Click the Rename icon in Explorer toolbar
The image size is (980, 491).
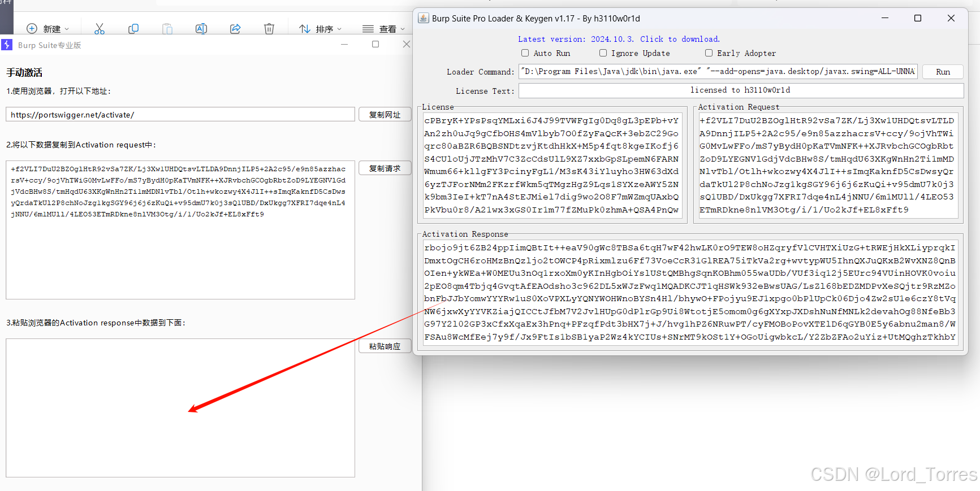[x=201, y=29]
